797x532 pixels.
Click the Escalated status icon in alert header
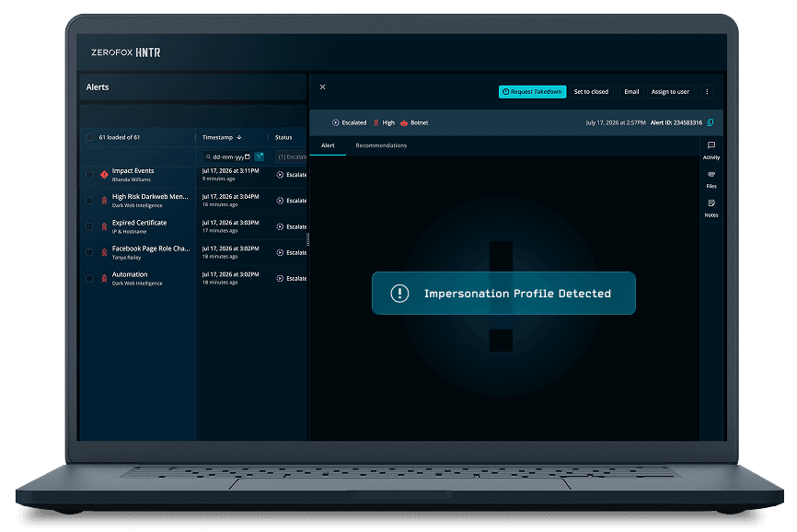[336, 122]
